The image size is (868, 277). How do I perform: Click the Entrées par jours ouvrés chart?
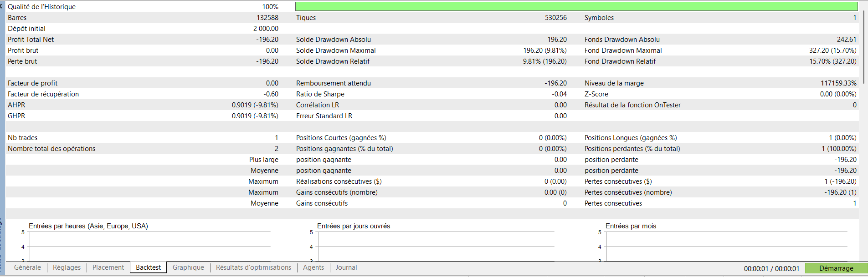point(436,246)
